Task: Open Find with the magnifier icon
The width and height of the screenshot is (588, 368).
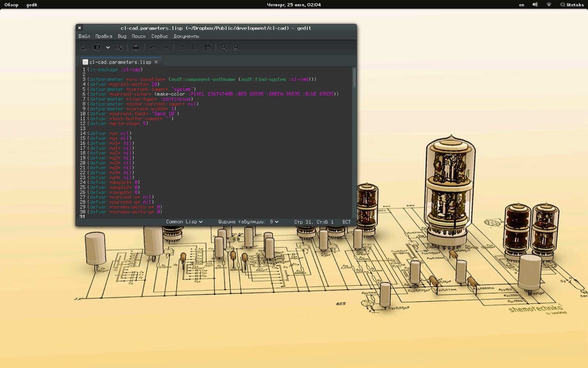Action: coord(224,47)
